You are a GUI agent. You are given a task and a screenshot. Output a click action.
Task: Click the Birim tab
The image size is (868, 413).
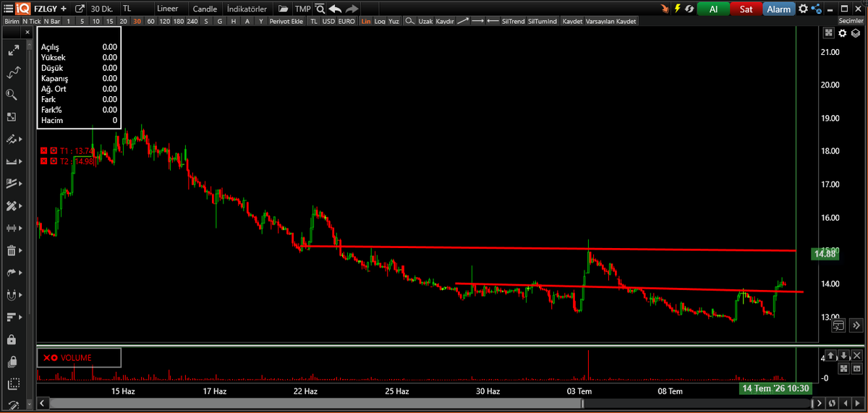click(x=12, y=22)
